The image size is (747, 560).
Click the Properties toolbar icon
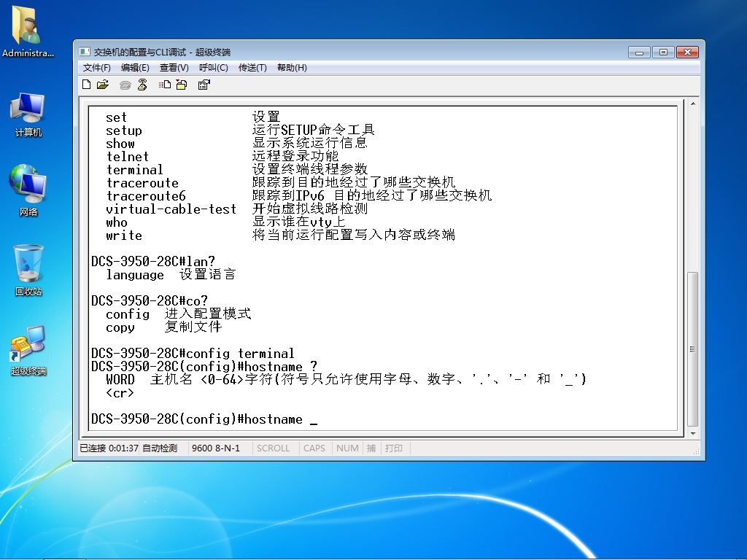tap(204, 85)
